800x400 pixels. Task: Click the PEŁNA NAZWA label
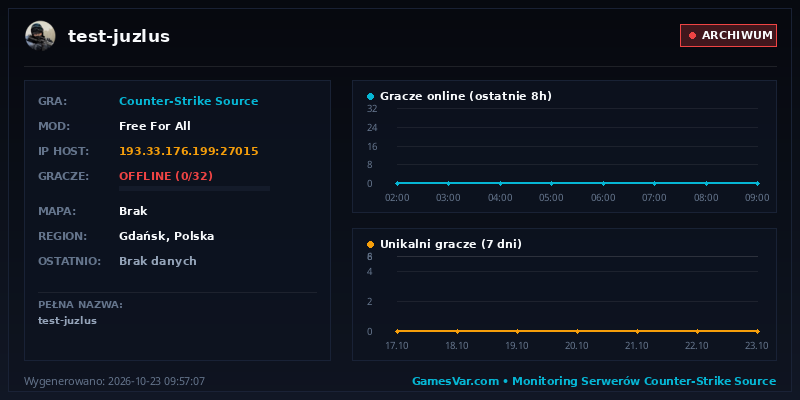pos(81,305)
